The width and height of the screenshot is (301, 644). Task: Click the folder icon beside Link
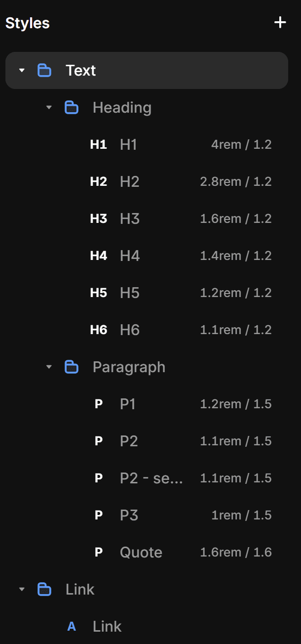tap(44, 589)
